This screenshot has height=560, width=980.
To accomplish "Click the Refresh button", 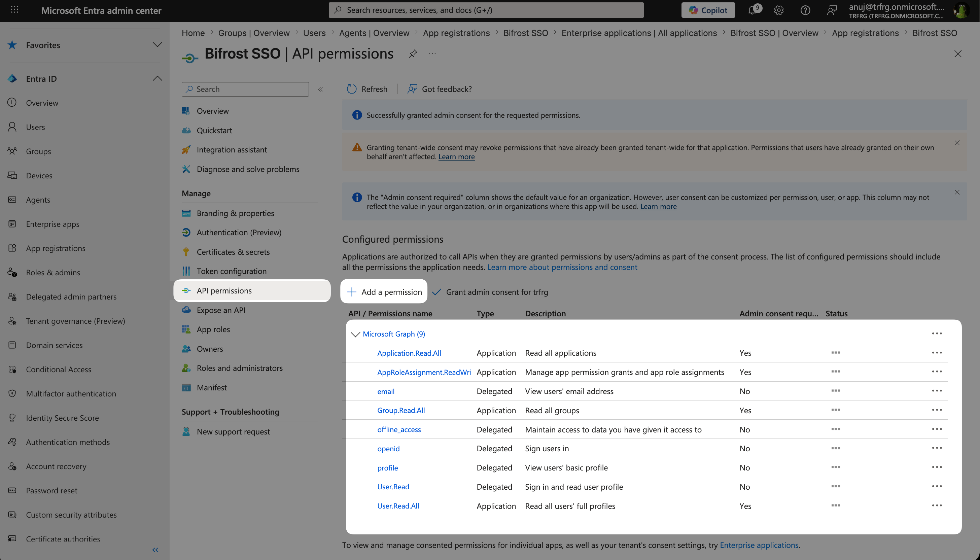I will [367, 89].
